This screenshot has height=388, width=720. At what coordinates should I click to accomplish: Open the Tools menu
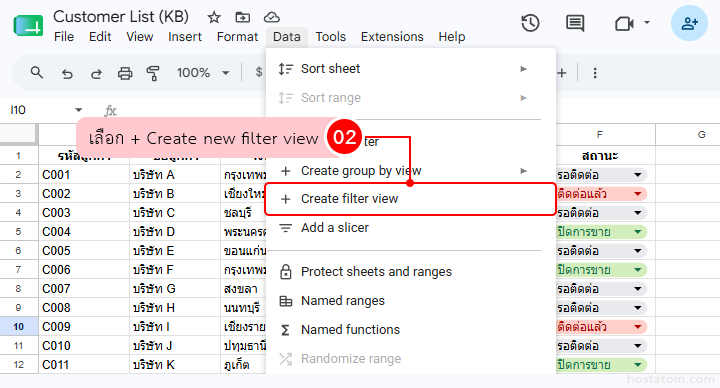331,37
